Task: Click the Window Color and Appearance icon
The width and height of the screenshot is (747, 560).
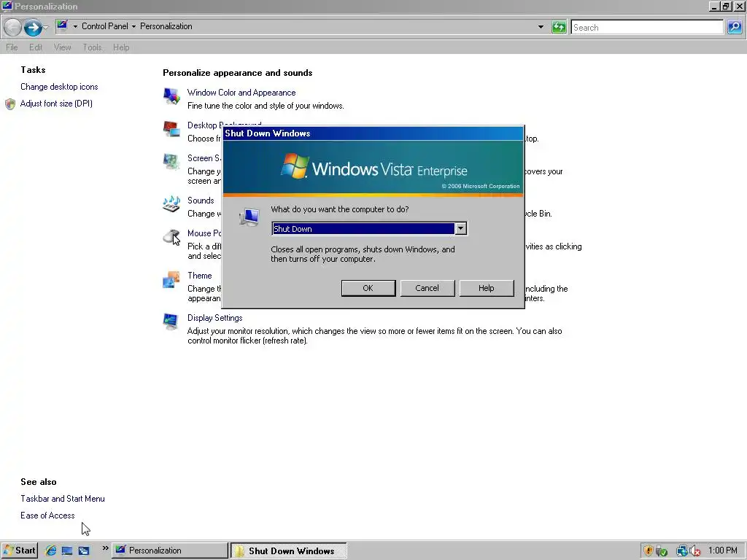Action: tap(171, 96)
